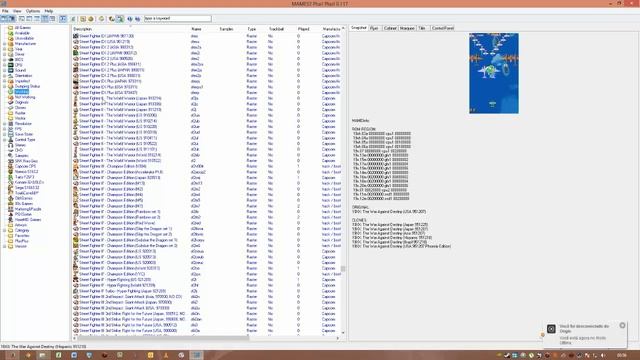The height and width of the screenshot is (360, 640).
Task: Click the Samples folder icon
Action: click(11, 156)
